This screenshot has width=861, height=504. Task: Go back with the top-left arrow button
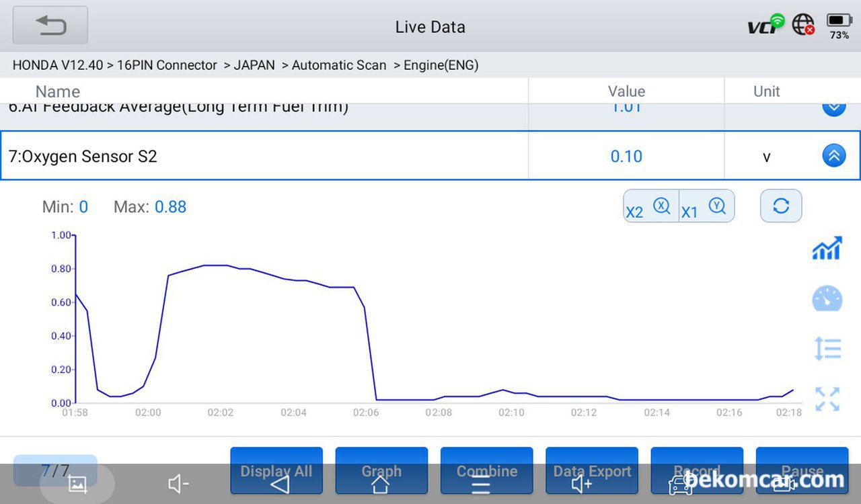pos(50,26)
